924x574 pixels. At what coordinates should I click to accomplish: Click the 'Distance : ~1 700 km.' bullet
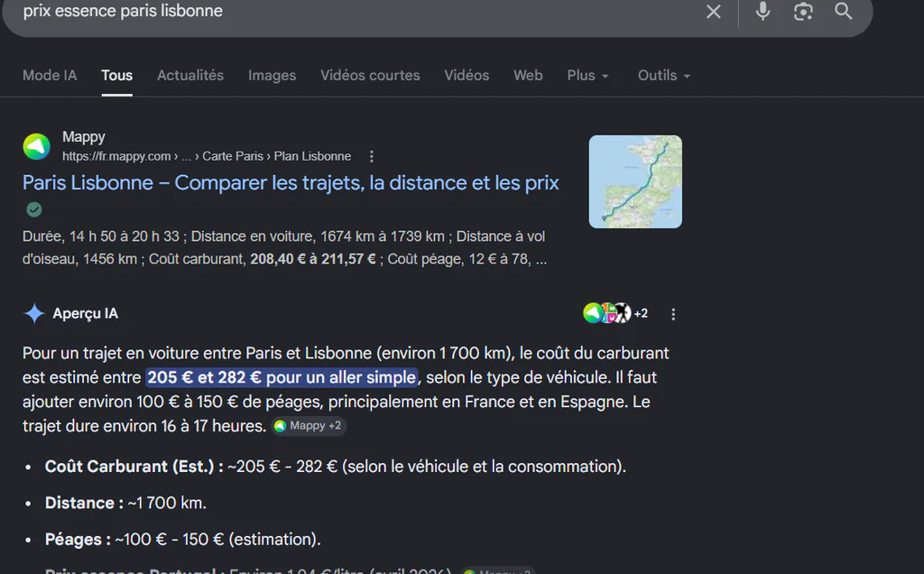[x=125, y=503]
